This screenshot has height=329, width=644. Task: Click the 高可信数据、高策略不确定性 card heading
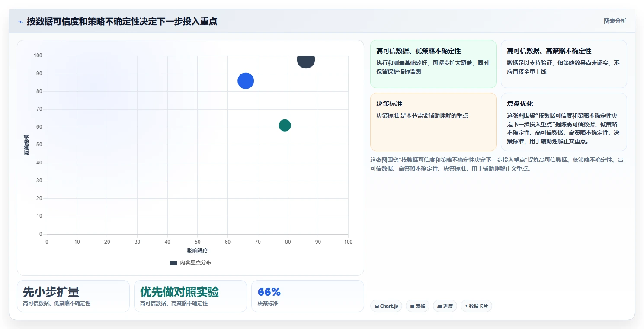pyautogui.click(x=549, y=51)
